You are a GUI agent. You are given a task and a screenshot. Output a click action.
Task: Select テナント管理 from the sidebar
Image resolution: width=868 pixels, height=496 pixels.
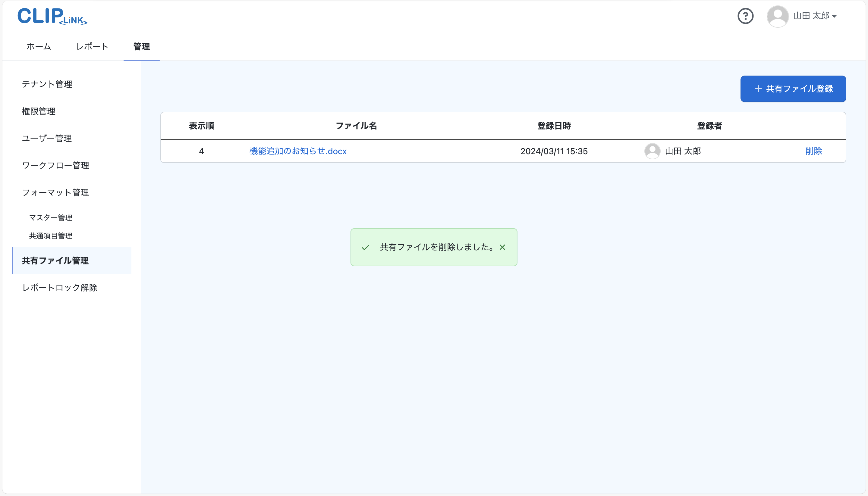47,84
